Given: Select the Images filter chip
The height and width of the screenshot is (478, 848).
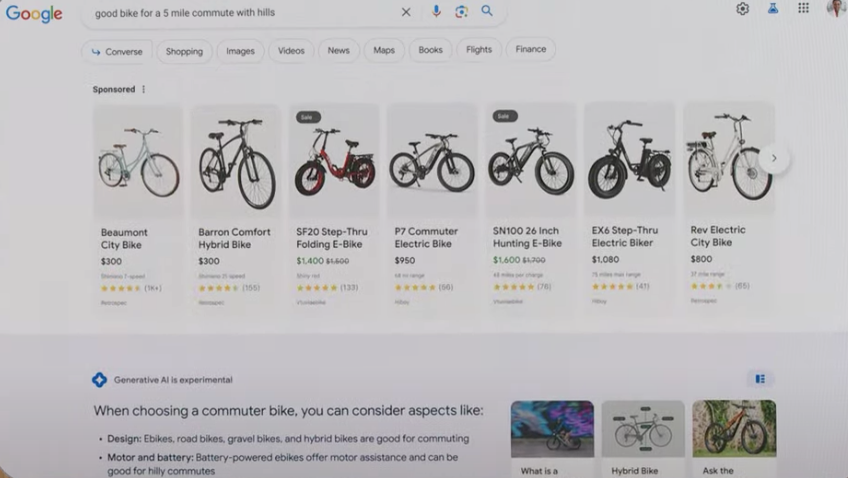Looking at the screenshot, I should click(x=240, y=51).
